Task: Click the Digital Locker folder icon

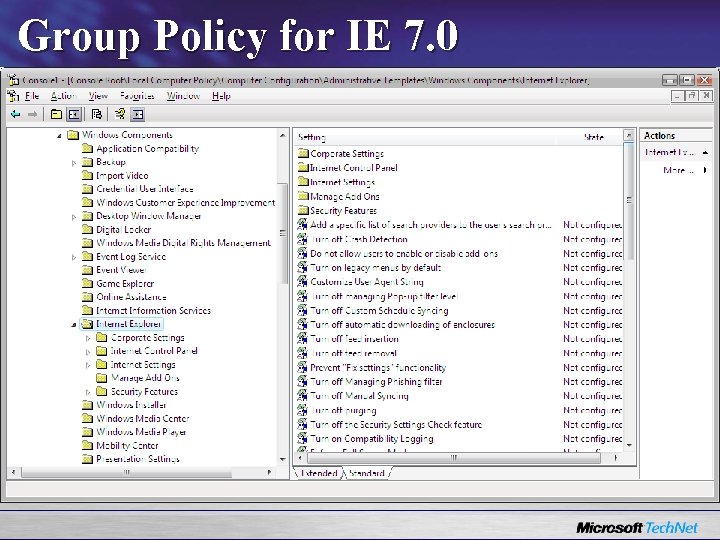Action: 87,229
